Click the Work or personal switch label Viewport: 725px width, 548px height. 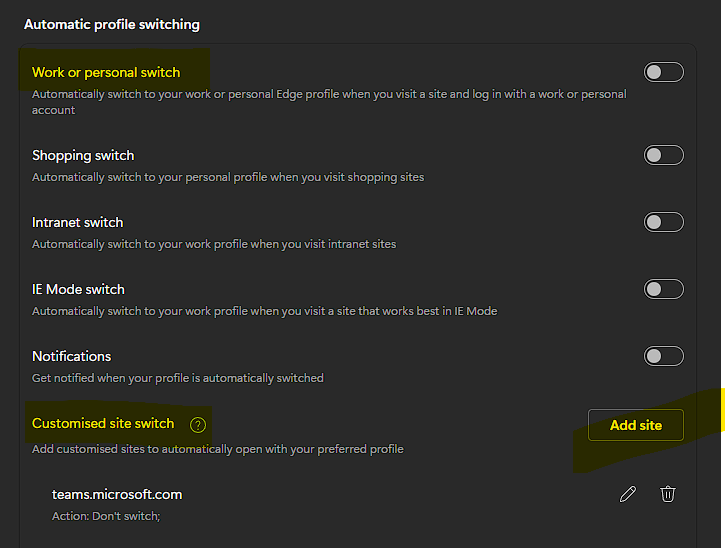click(106, 72)
